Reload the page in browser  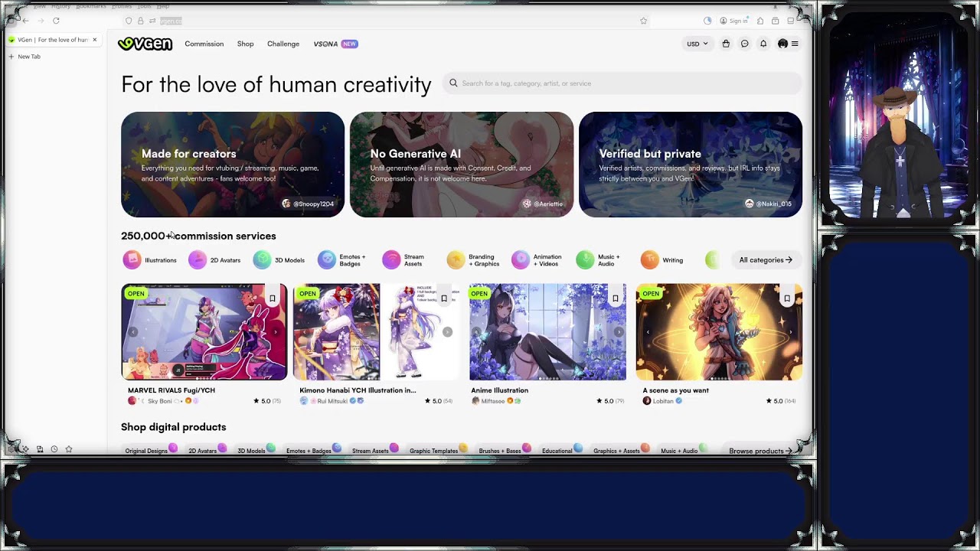(x=56, y=21)
